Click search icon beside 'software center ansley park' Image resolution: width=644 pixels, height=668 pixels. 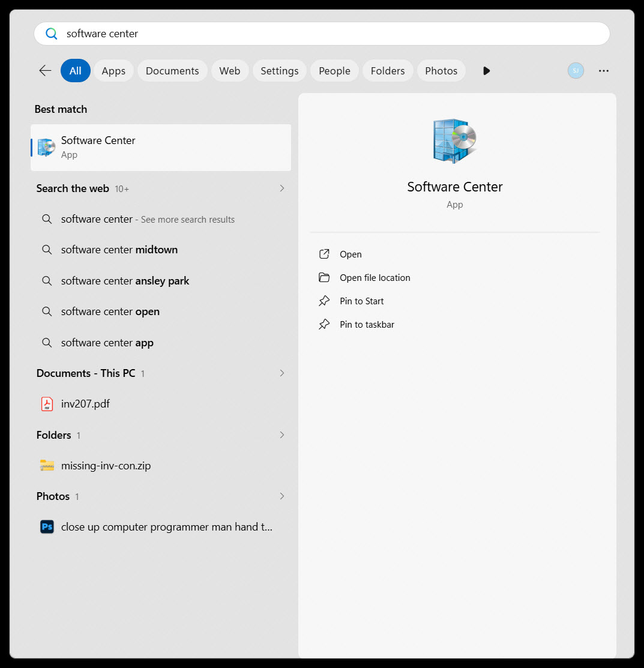[47, 281]
